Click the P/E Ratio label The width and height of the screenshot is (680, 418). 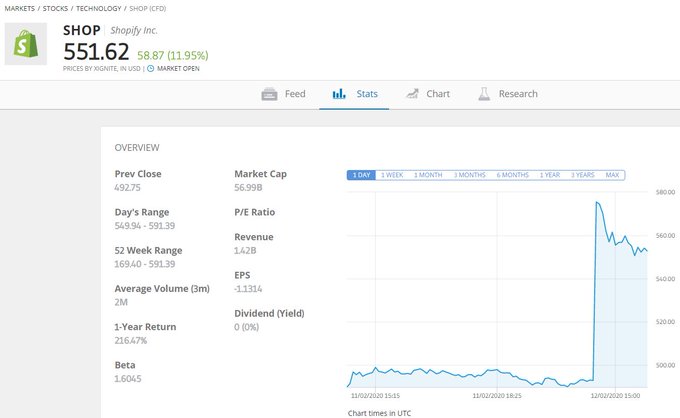pos(255,212)
